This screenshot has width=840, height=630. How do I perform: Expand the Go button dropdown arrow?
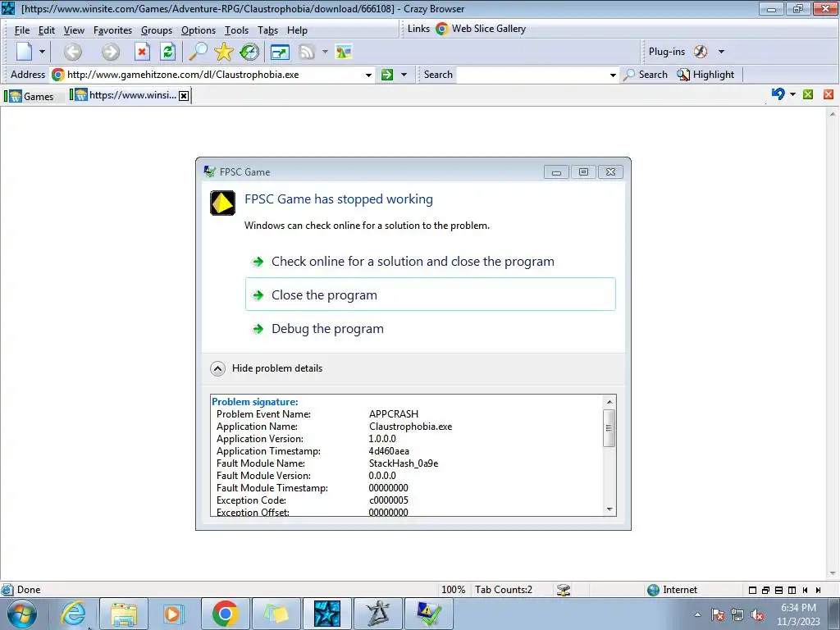[404, 75]
